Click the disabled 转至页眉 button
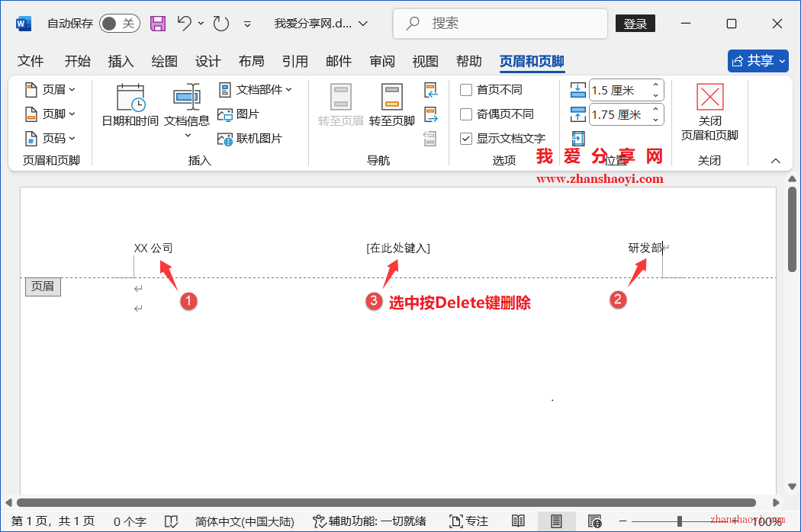The width and height of the screenshot is (801, 532). [x=341, y=105]
